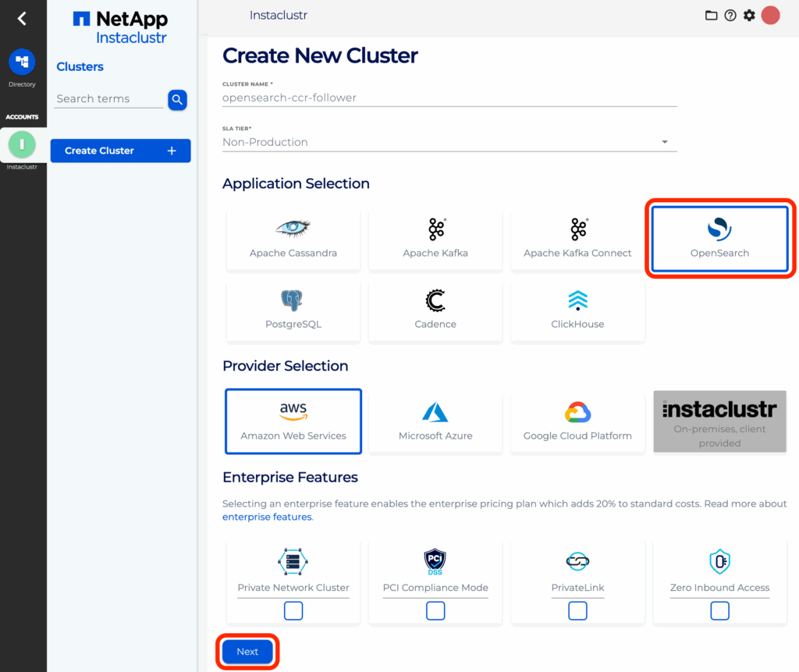The width and height of the screenshot is (799, 672).
Task: Select the PostgreSQL application tile
Action: point(293,310)
